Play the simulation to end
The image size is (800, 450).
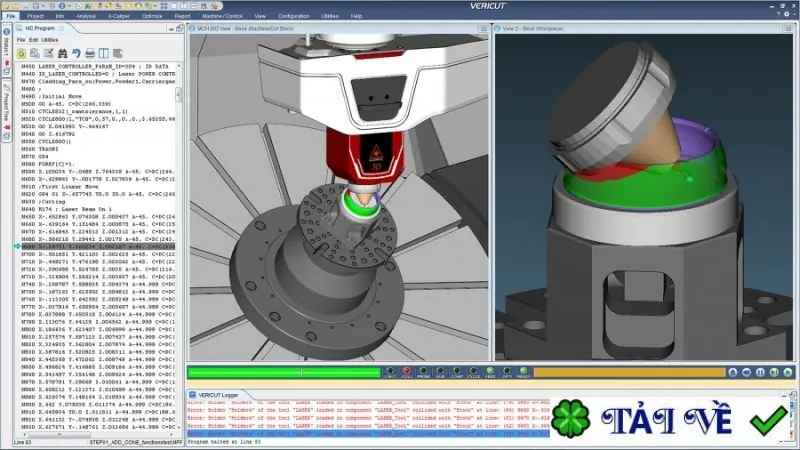[788, 372]
